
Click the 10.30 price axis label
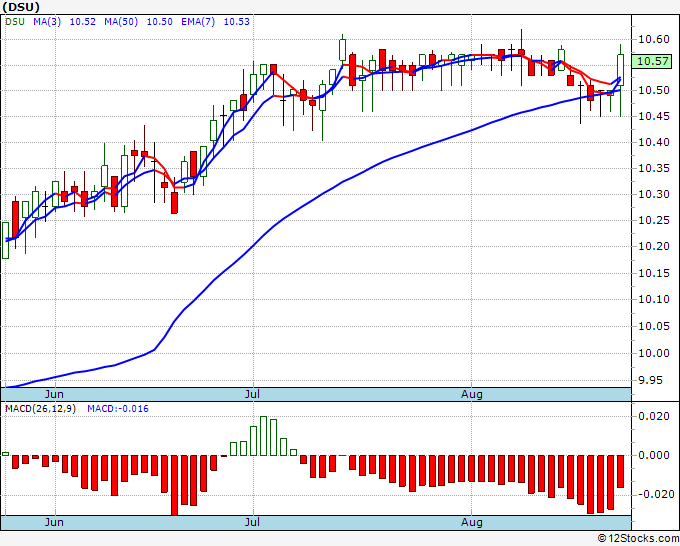[x=654, y=194]
